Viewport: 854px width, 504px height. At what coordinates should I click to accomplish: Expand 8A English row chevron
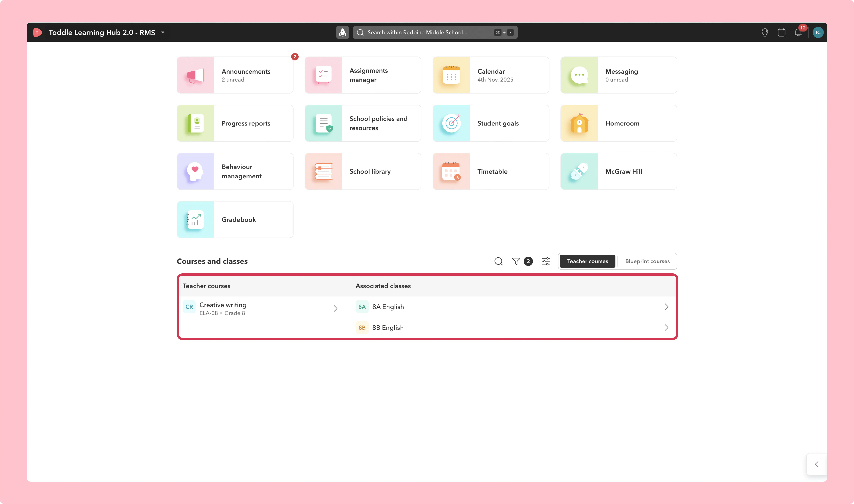click(666, 307)
